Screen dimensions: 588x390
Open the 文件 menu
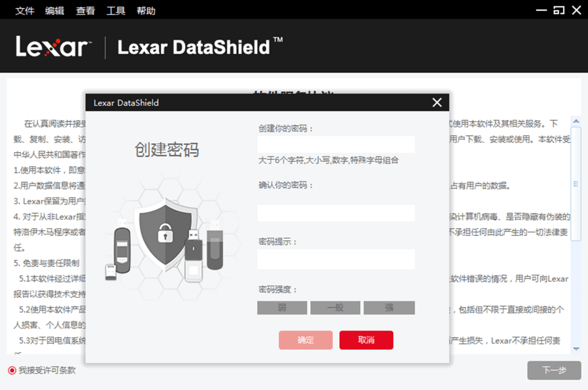(24, 10)
